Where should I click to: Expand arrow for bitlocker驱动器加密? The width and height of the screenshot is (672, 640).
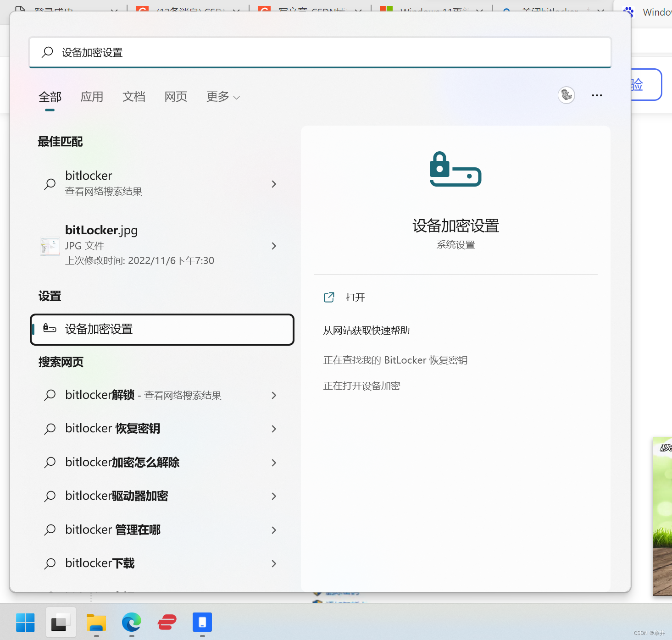274,496
